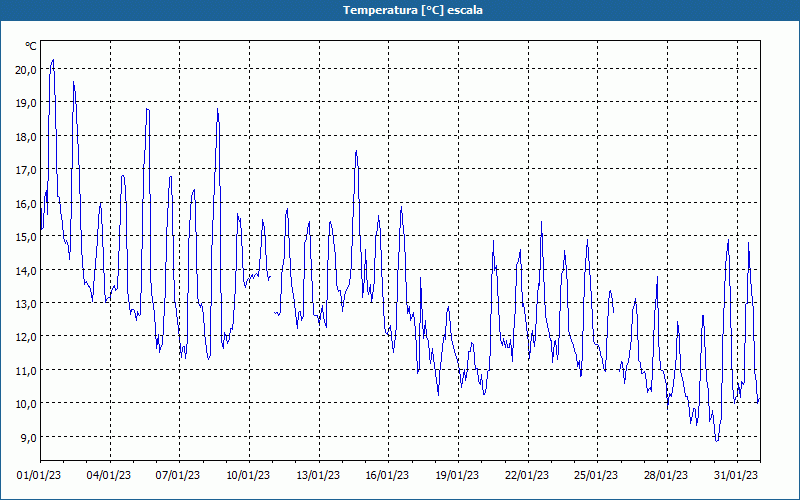Select the 17,0 axis value
Screen dimensions: 800x500
click(x=26, y=170)
